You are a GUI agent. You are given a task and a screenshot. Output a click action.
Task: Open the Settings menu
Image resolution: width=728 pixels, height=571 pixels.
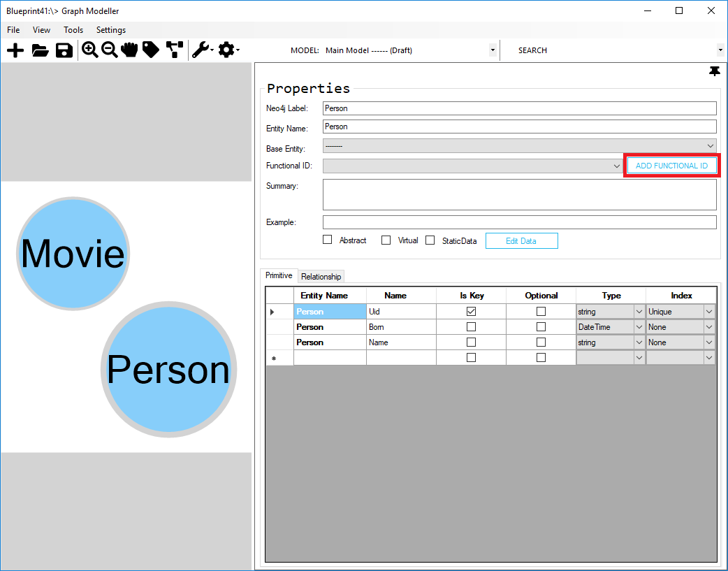[111, 30]
